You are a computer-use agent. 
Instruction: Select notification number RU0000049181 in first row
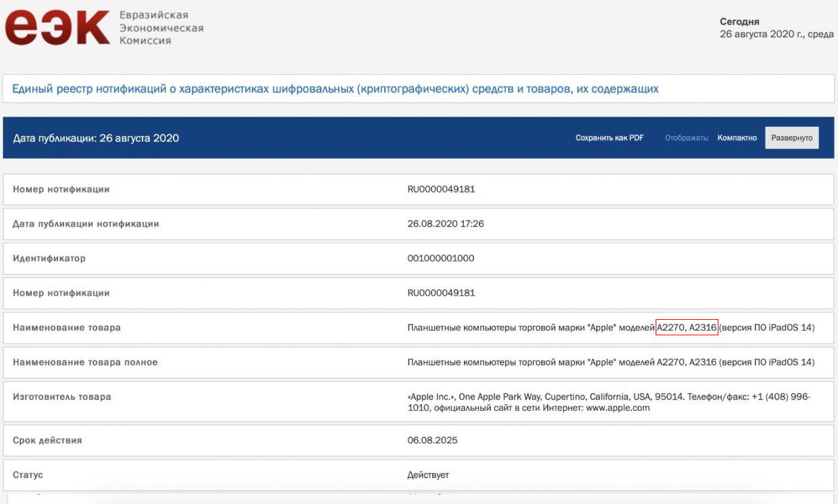click(442, 189)
